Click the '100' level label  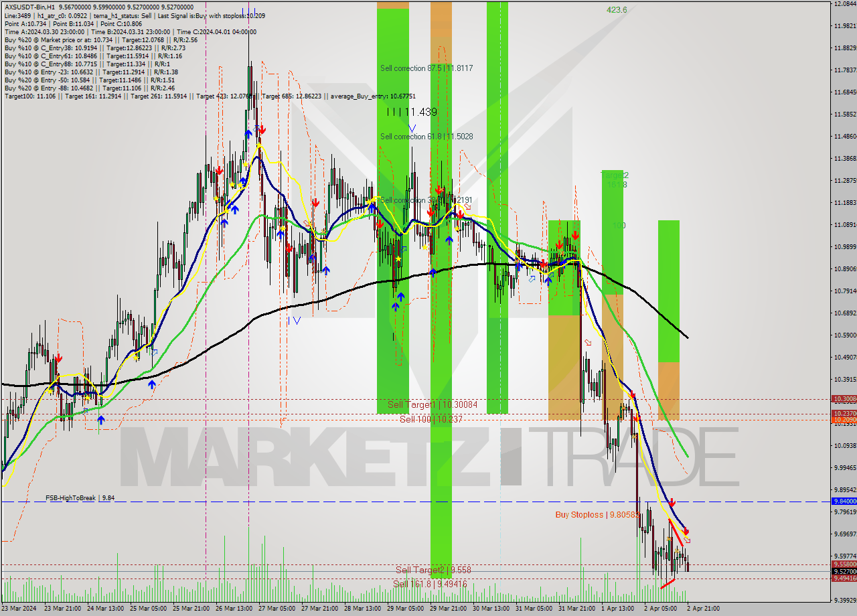tap(619, 226)
